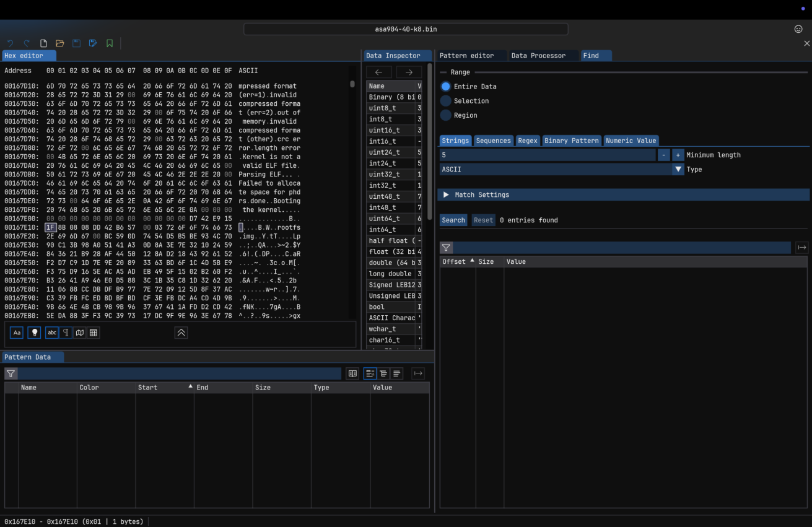Open the ASCII Type dropdown
812x527 pixels.
pos(562,169)
